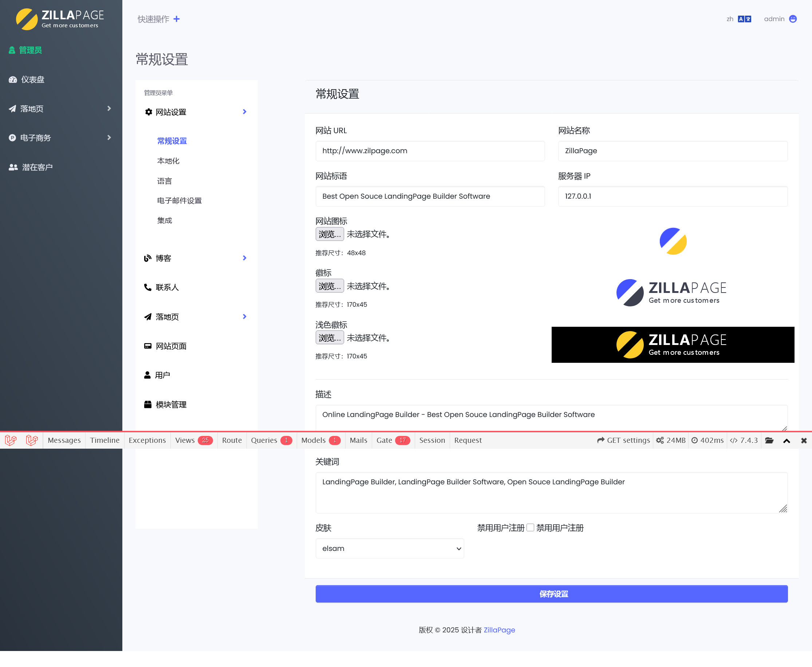Click the 保存设置 button
The width and height of the screenshot is (812, 667).
click(551, 593)
